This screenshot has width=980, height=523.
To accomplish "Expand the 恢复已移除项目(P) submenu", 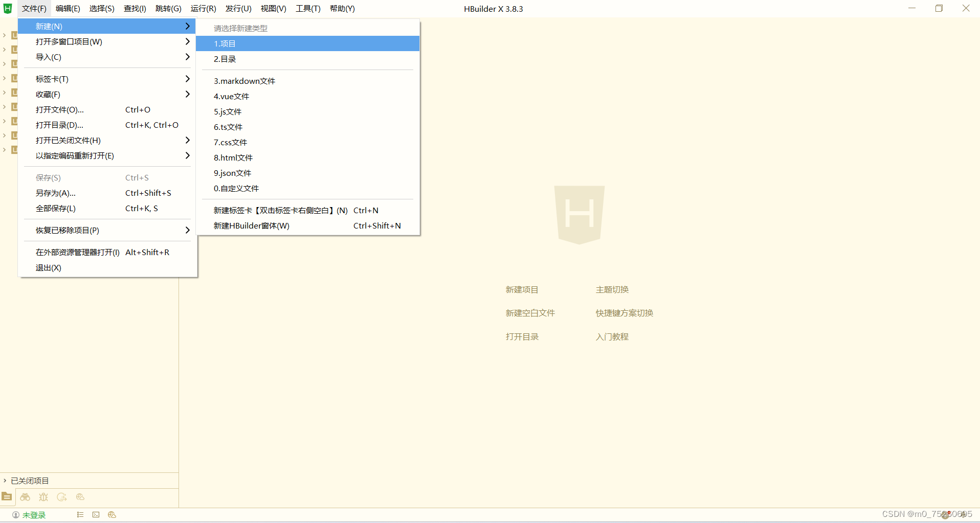I will 107,230.
